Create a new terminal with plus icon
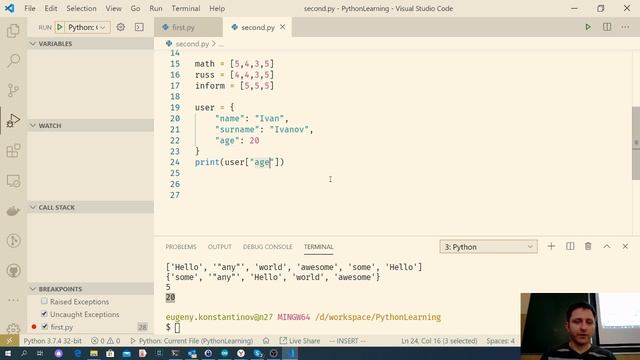This screenshot has width=640, height=360. coord(551,247)
